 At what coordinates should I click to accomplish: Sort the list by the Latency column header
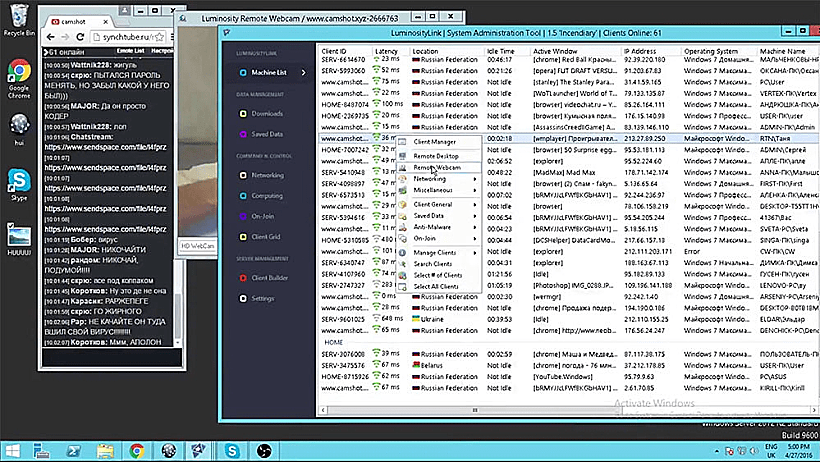point(386,50)
